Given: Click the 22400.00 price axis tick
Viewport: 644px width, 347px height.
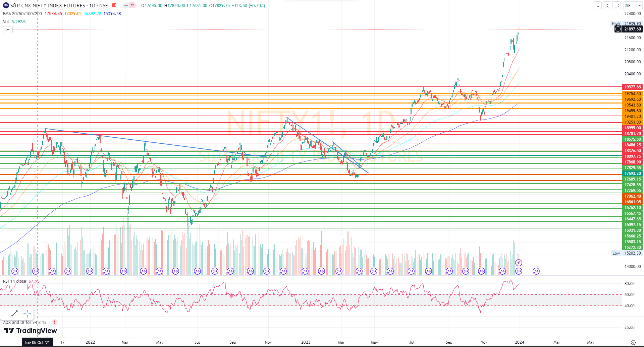Looking at the screenshot, I should pos(633,14).
